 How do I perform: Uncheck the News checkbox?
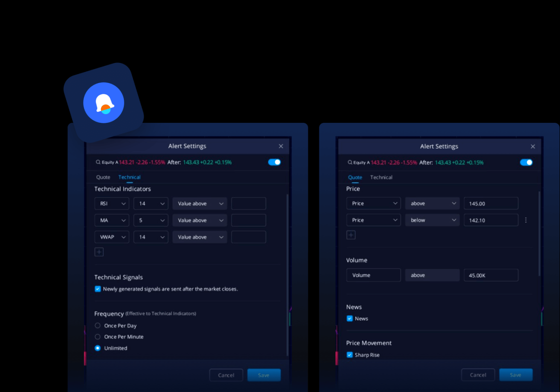pos(350,319)
